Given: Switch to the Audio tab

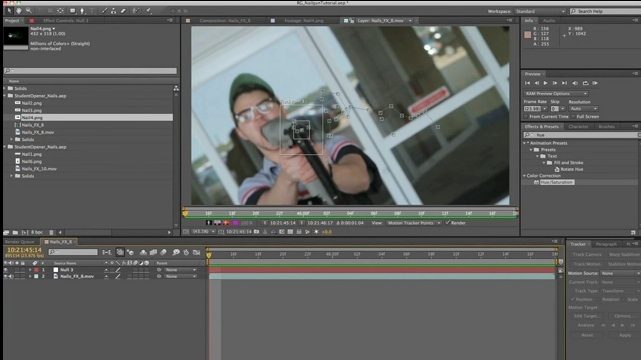Looking at the screenshot, I should pos(549,20).
